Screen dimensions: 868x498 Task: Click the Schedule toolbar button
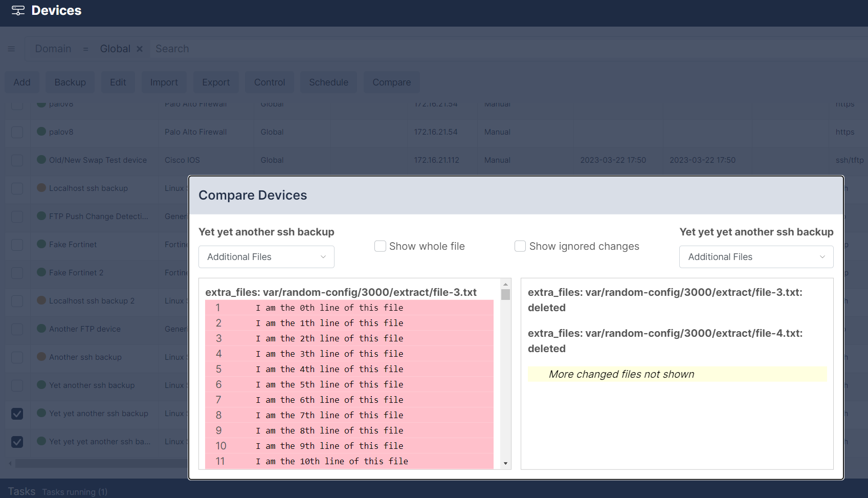328,82
